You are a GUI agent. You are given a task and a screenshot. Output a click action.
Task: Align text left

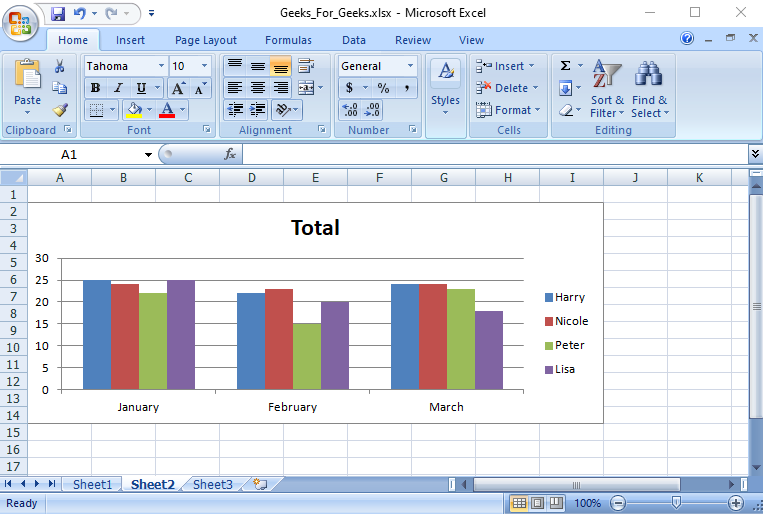[235, 88]
